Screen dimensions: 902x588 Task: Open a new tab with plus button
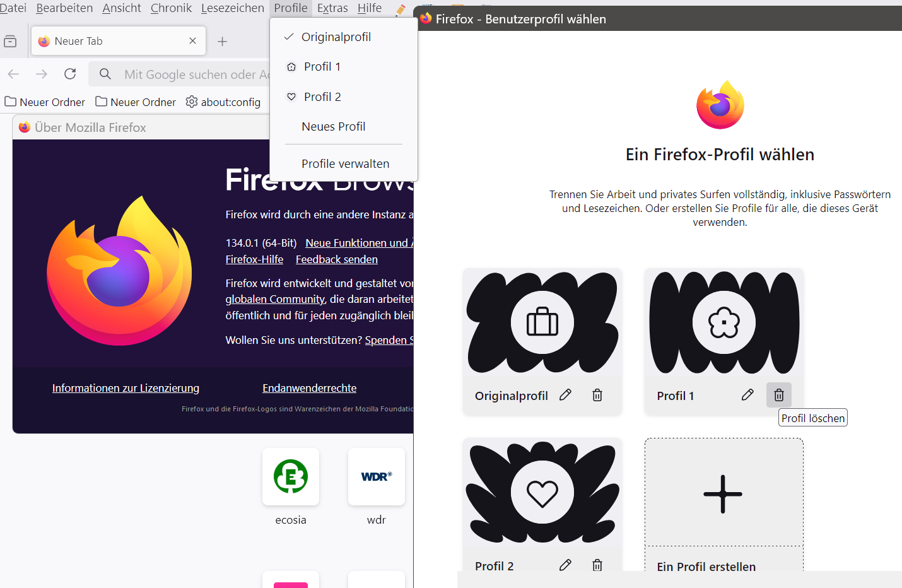pyautogui.click(x=222, y=41)
